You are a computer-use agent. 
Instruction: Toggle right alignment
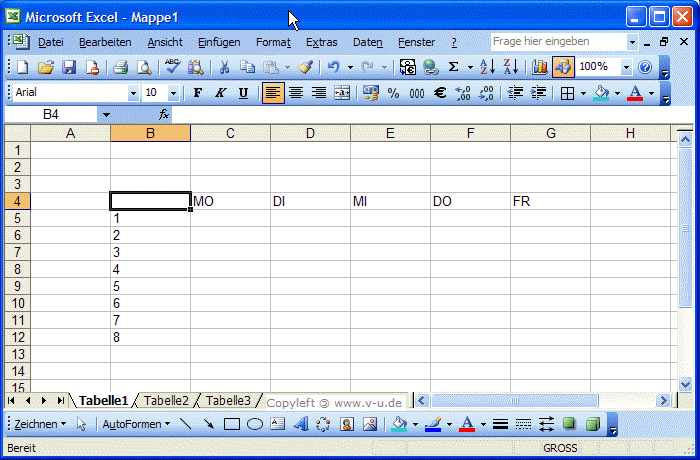(x=319, y=93)
